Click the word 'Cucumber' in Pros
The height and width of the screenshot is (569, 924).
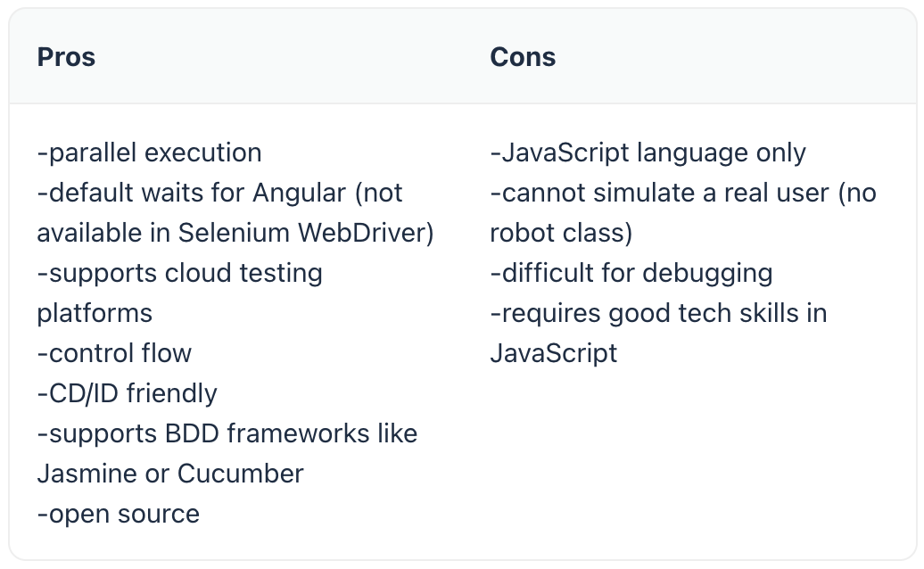point(241,474)
